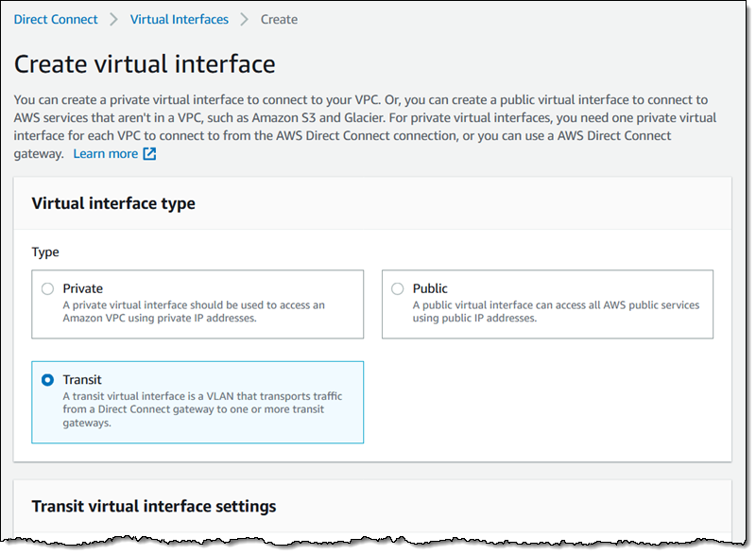Click the chevron after Virtual Interfaces breadcrumb

click(x=245, y=19)
